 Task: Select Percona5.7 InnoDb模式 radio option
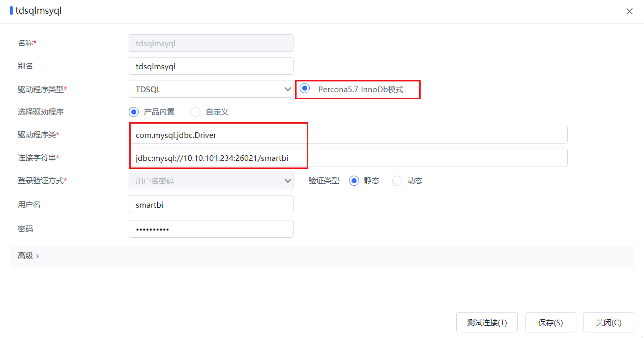point(305,88)
